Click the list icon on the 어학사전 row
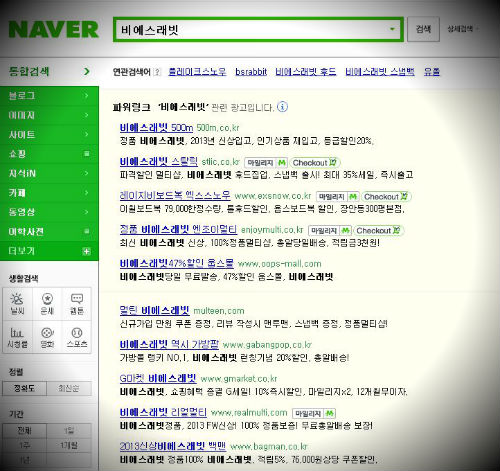This screenshot has height=471, width=500. [87, 231]
